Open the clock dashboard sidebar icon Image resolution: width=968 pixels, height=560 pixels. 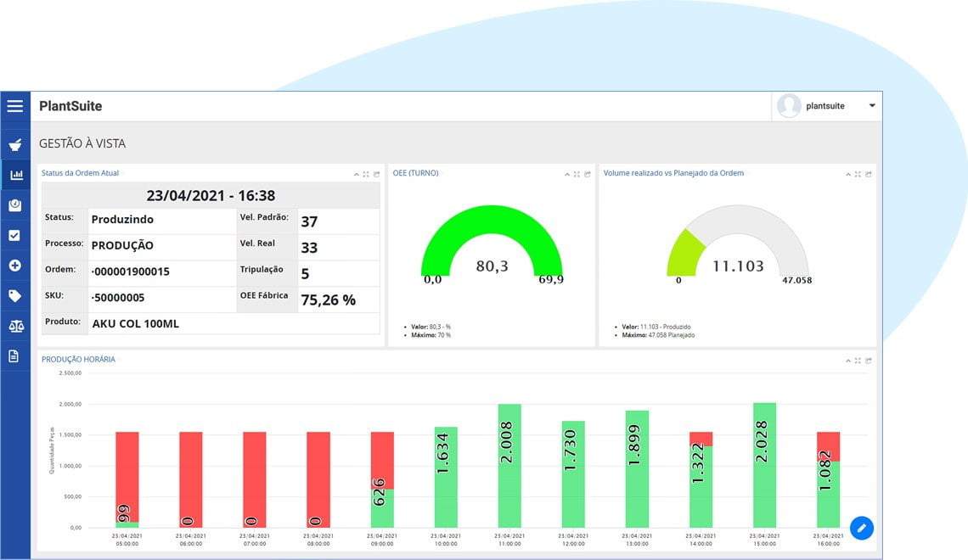[x=14, y=204]
